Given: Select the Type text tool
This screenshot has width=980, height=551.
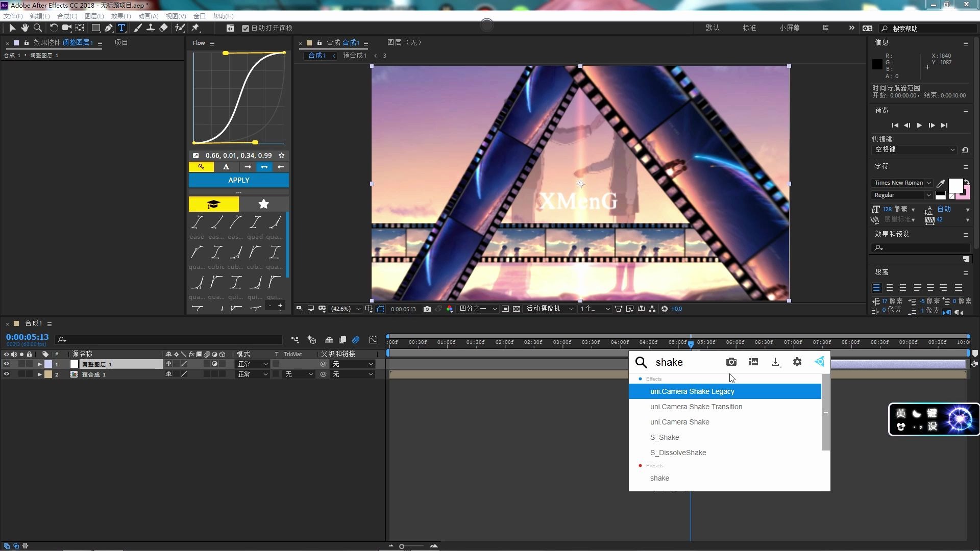Looking at the screenshot, I should tap(121, 28).
